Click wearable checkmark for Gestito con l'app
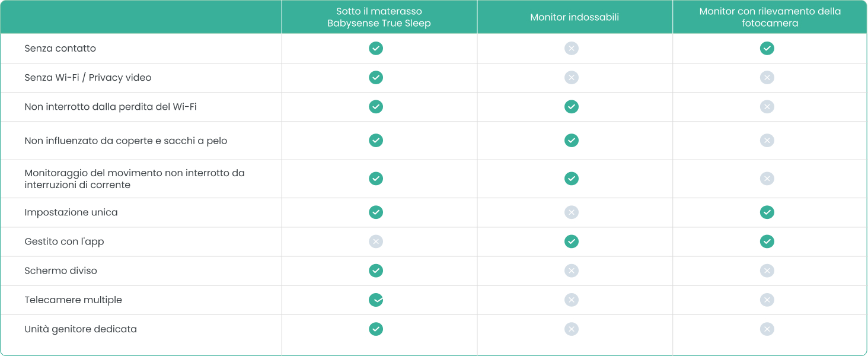This screenshot has height=356, width=868. coord(572,241)
